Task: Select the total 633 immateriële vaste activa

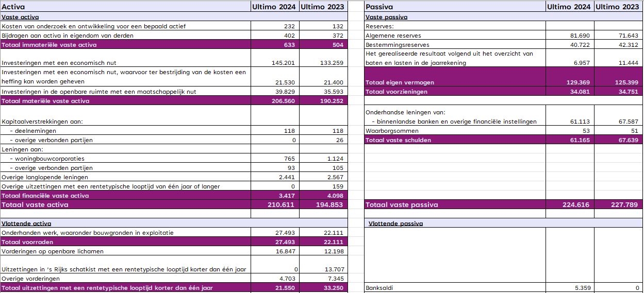Action: pos(289,45)
